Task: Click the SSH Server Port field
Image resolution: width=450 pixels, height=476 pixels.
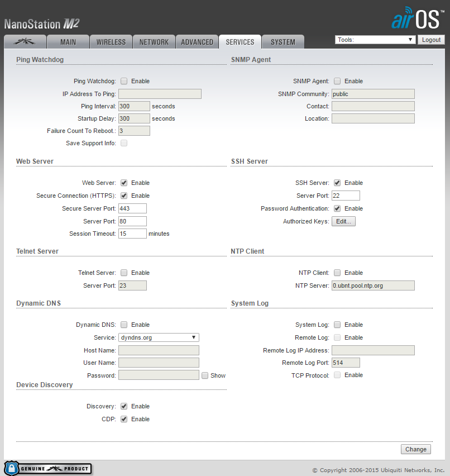Action: tap(346, 196)
